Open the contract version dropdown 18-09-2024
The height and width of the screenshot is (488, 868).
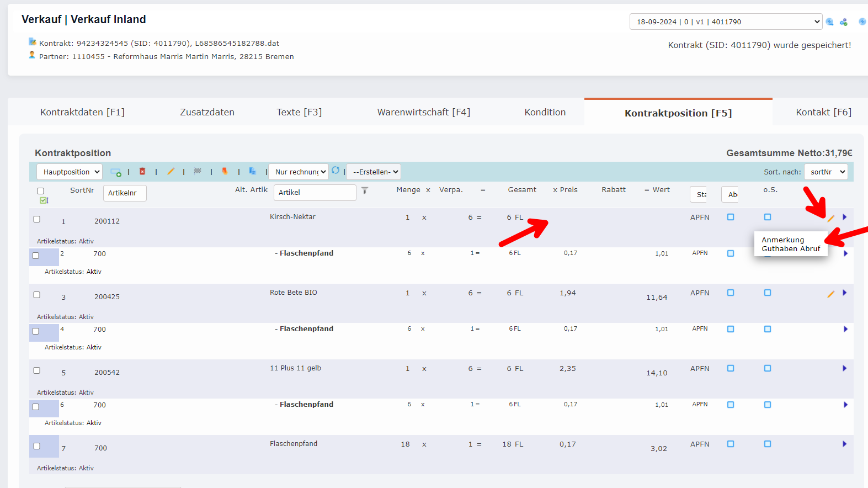[x=726, y=22]
